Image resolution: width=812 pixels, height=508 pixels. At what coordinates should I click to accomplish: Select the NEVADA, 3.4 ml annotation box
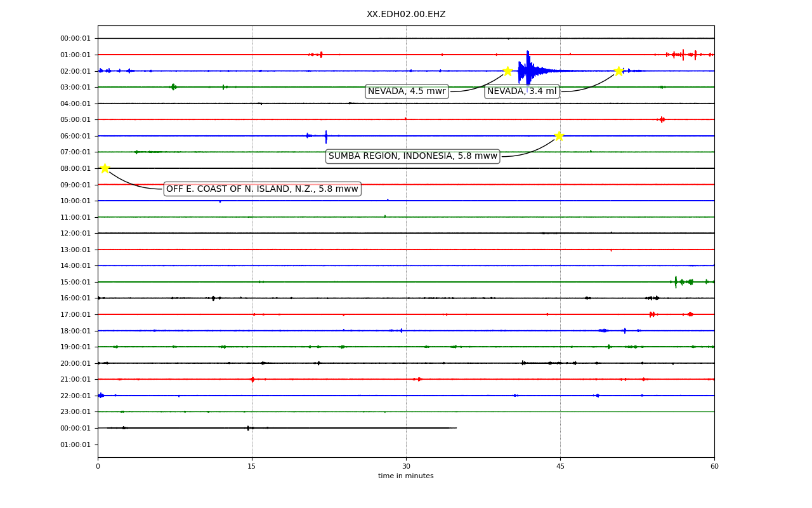[x=522, y=91]
